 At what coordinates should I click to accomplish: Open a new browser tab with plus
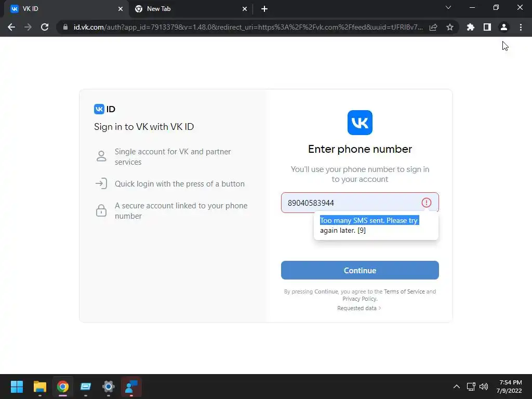[x=264, y=9]
